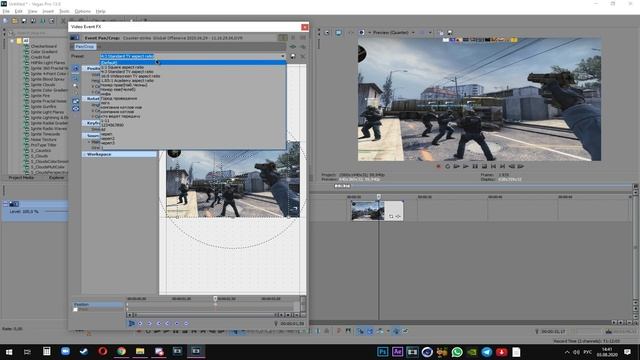Image resolution: width=640 pixels, height=360 pixels.
Task: Save the current Pan/Crop preset
Action: click(x=293, y=56)
